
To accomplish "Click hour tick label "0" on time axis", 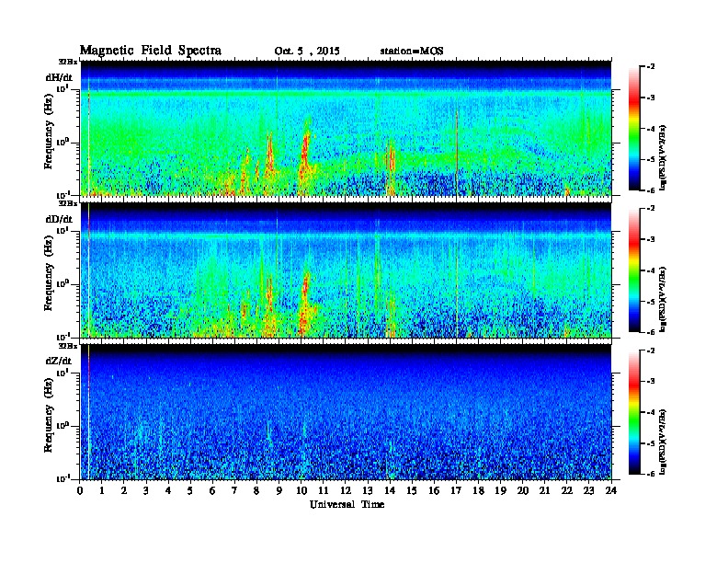I will coord(80,491).
